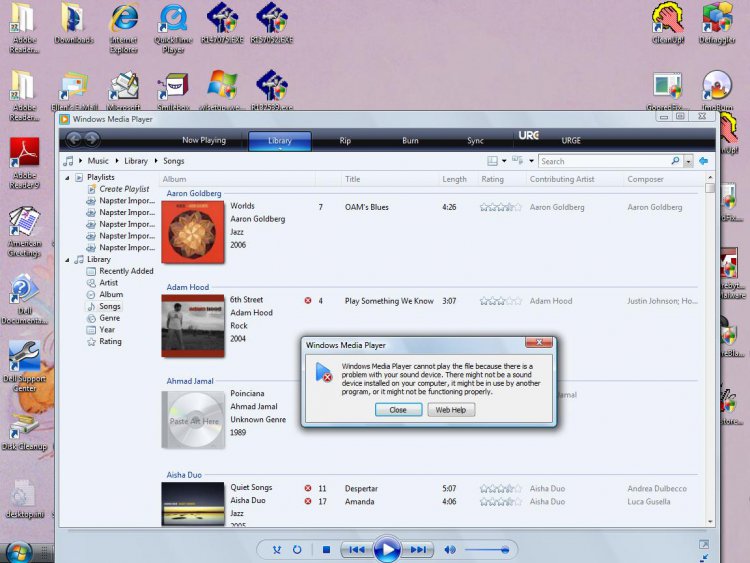Collapse the Library tree node
The image size is (750, 563).
[67, 260]
